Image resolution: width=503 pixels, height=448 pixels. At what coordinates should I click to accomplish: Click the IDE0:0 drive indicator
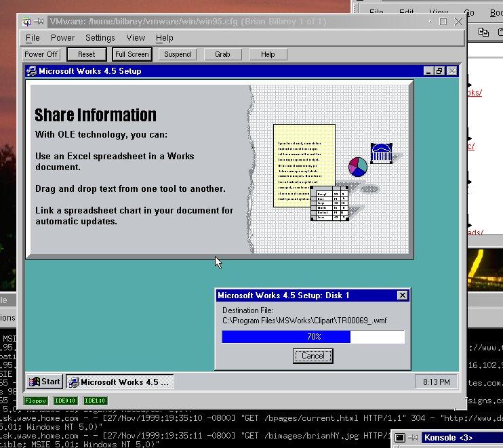coord(65,401)
